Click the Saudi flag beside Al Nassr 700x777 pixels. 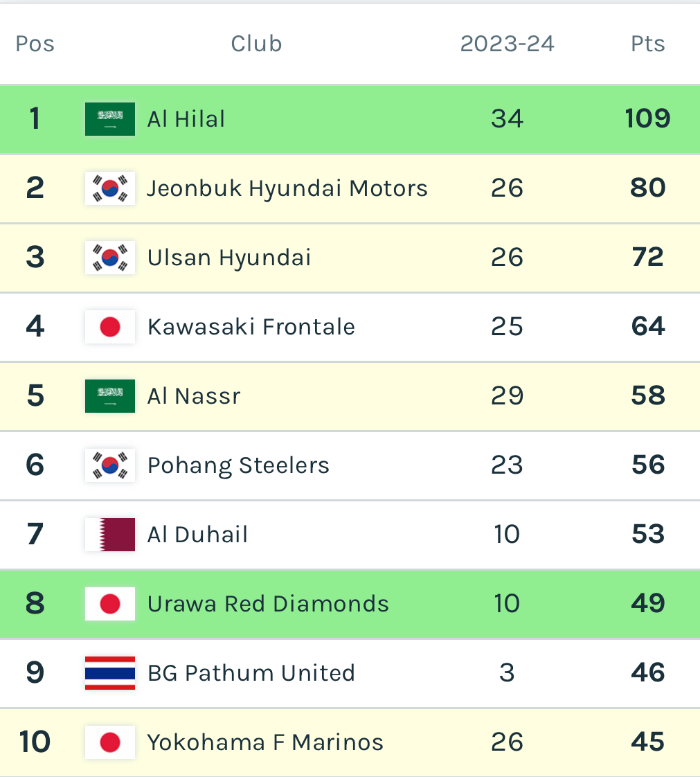(x=110, y=396)
